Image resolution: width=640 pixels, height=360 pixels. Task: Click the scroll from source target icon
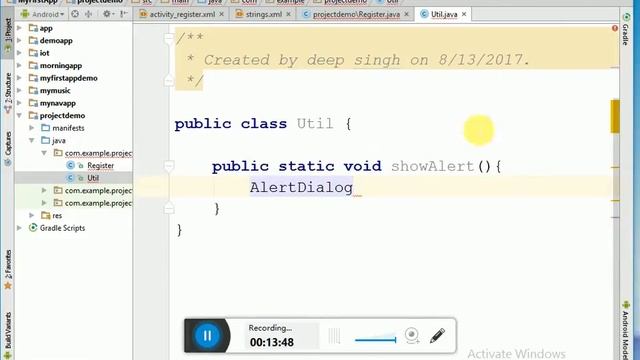click(75, 14)
